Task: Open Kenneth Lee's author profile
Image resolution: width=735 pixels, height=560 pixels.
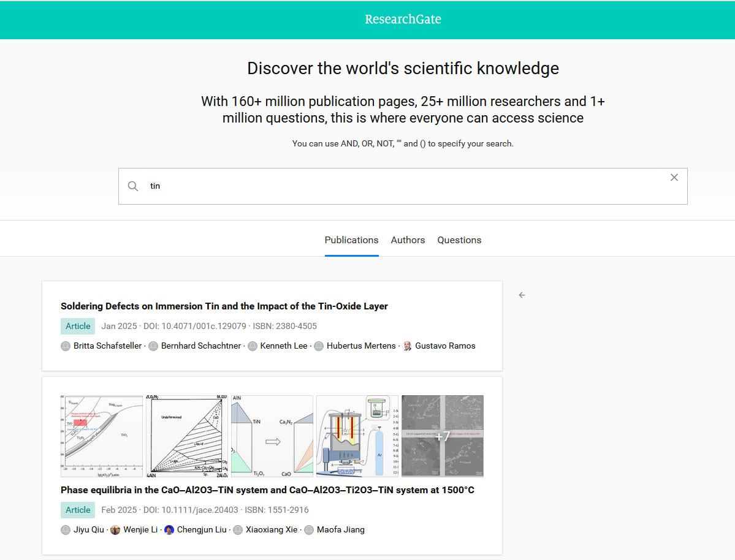Action: click(x=284, y=346)
